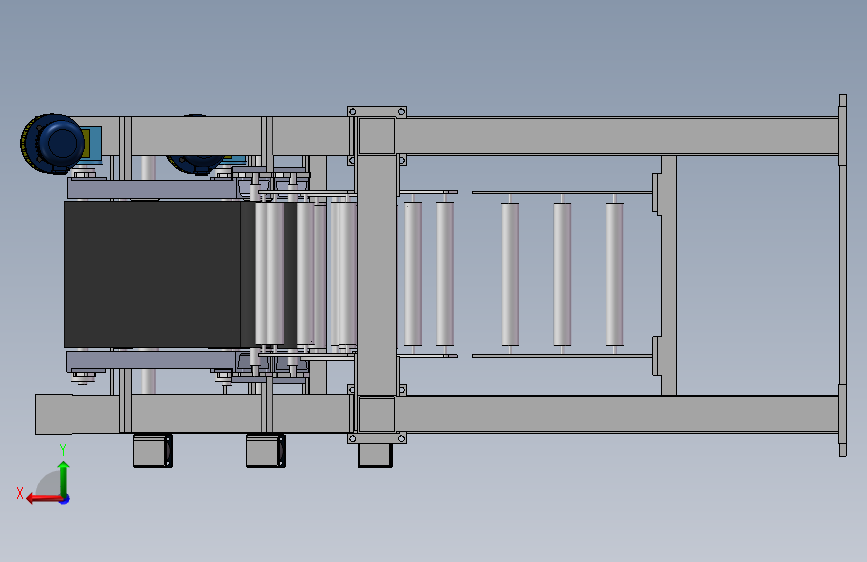This screenshot has height=562, width=867.
Task: Select the central vertical square column
Action: (377, 274)
